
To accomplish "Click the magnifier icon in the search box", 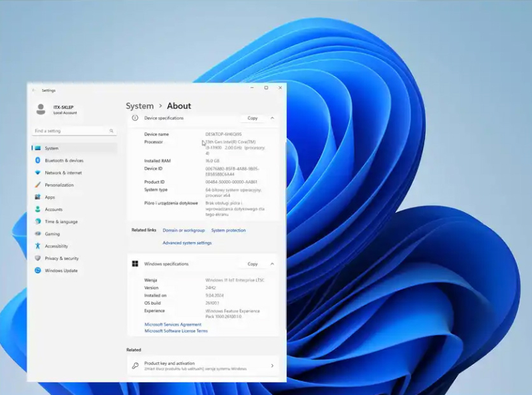I will point(111,130).
